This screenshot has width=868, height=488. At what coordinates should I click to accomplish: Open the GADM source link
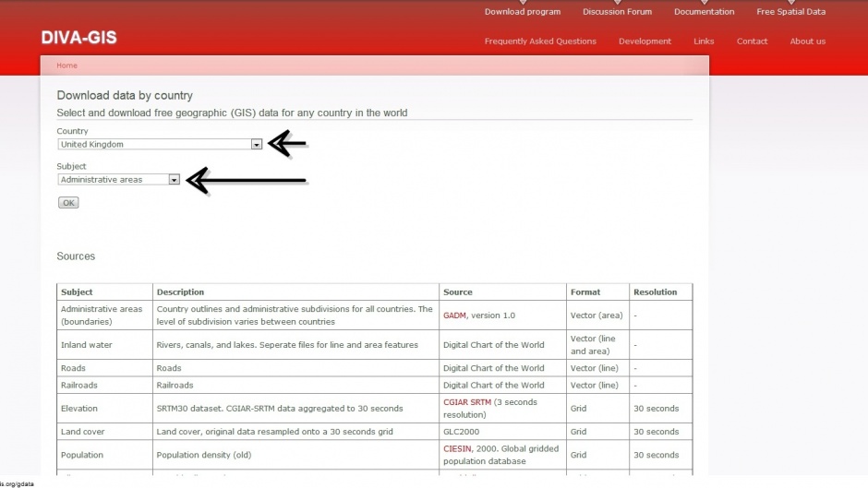(454, 315)
